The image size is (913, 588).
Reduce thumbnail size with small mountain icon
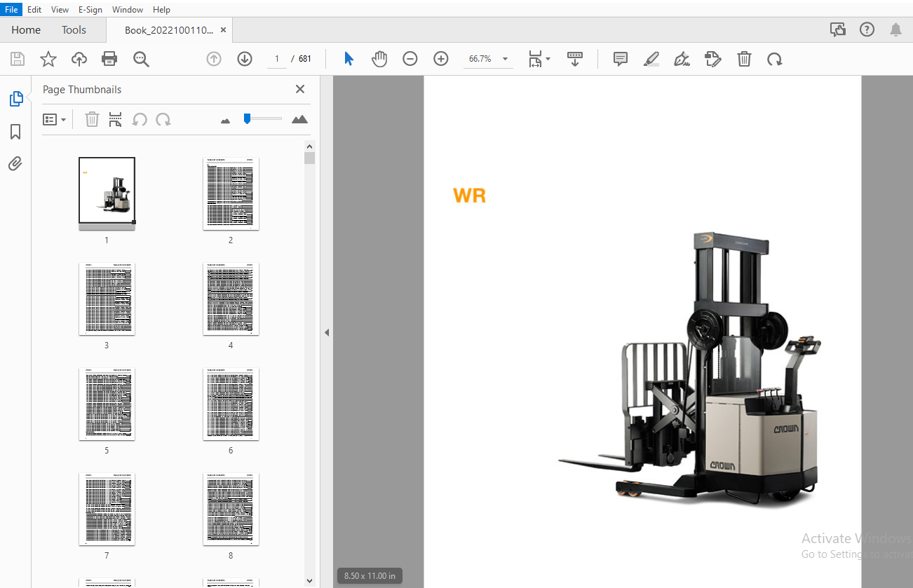[225, 121]
